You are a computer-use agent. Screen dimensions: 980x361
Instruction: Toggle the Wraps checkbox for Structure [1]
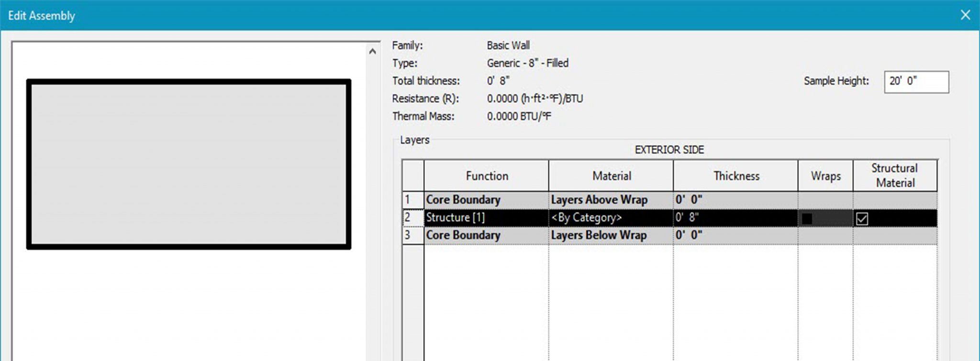(807, 219)
